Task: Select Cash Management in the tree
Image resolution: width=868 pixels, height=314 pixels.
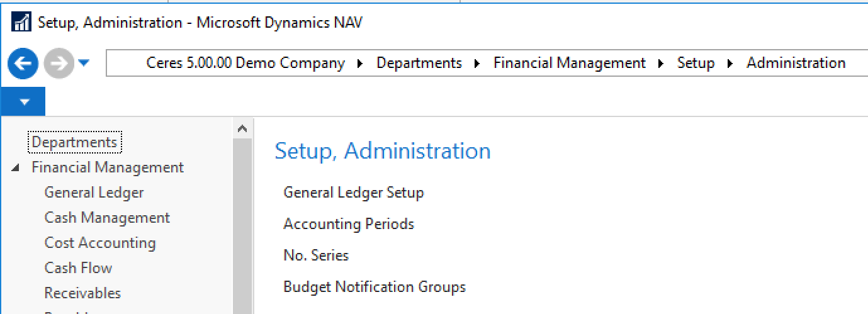Action: click(107, 218)
